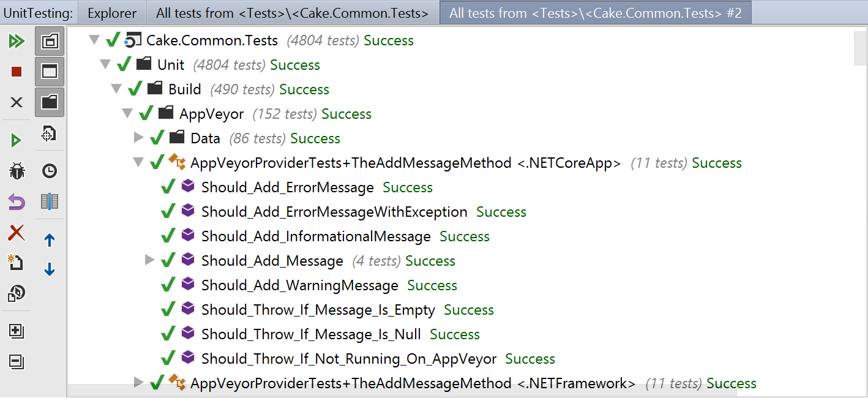Toggle the top highlighted grouping button
The image size is (868, 398).
coord(50,42)
